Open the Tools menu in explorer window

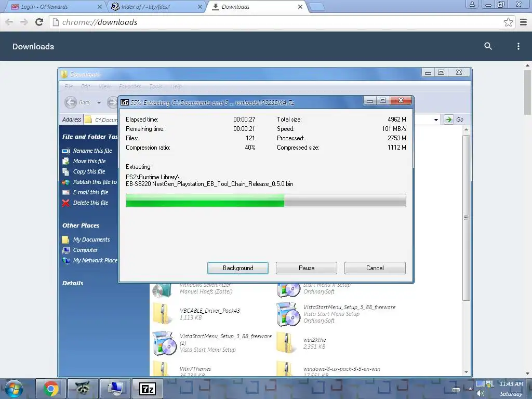tap(156, 86)
